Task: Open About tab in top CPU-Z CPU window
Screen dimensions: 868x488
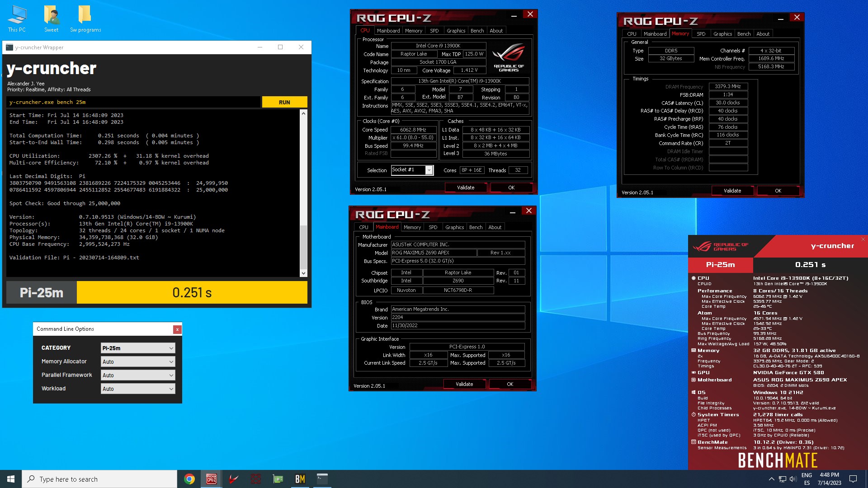Action: pos(496,31)
